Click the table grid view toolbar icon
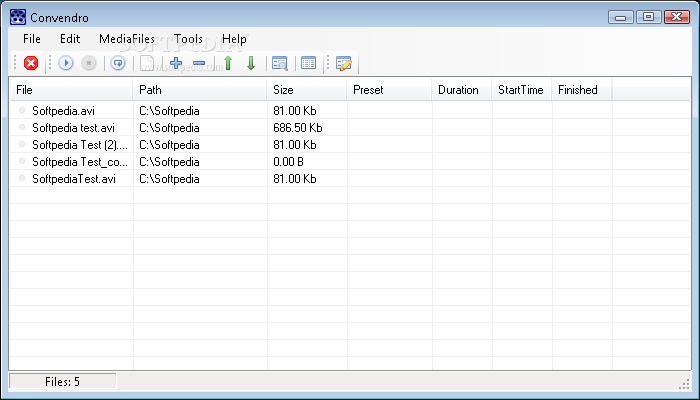Image resolution: width=700 pixels, height=400 pixels. (308, 63)
